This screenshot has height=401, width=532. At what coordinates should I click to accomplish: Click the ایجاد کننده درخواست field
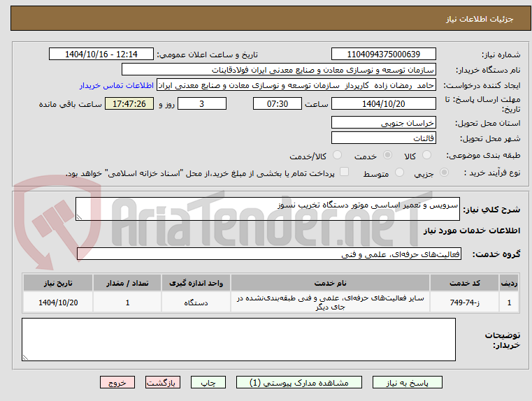(x=296, y=85)
